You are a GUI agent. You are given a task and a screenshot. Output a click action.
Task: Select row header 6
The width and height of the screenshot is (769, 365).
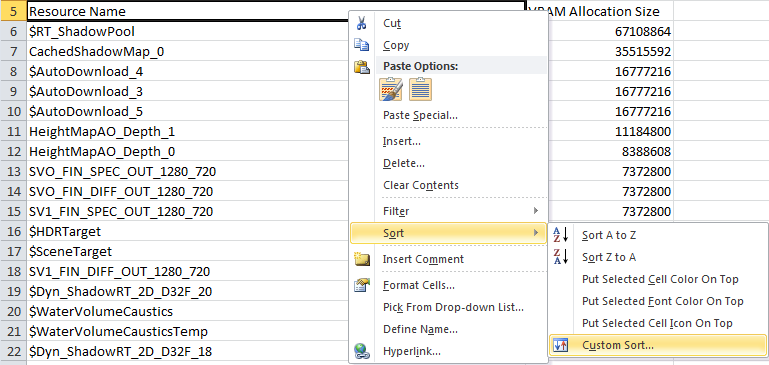coord(13,31)
